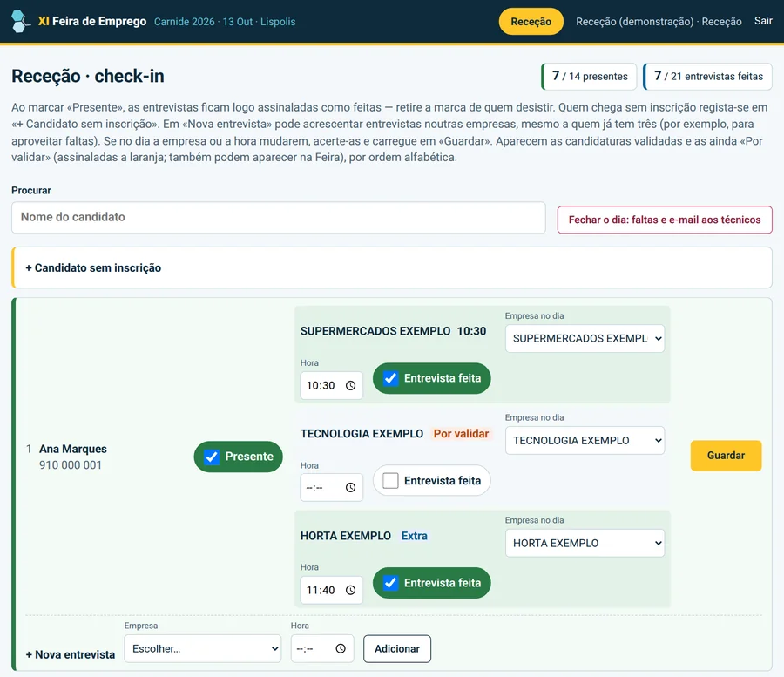Click Guardar button for Ana Marques
The height and width of the screenshot is (677, 784).
[x=726, y=456]
